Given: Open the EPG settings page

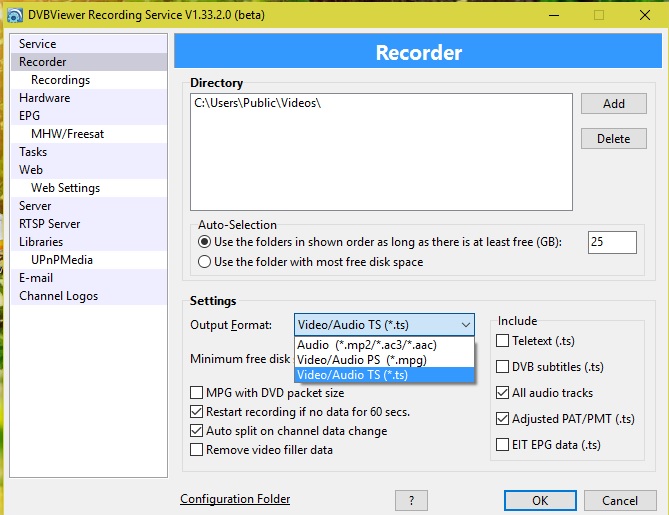Looking at the screenshot, I should click(32, 116).
